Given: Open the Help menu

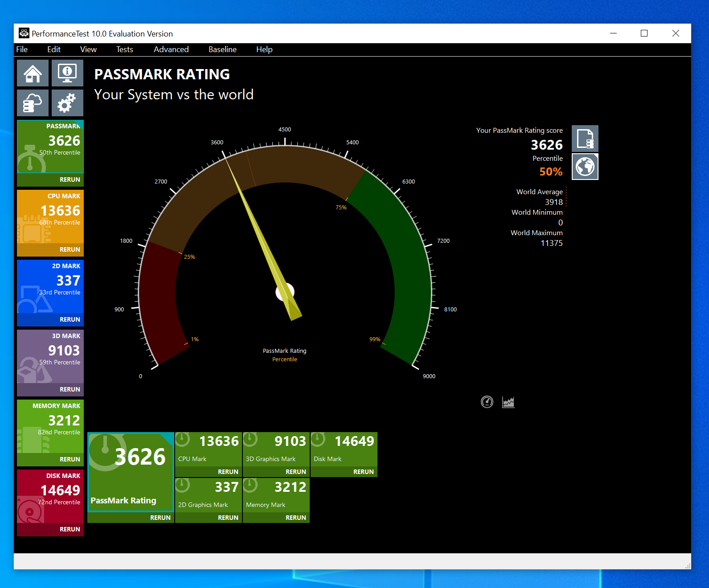Looking at the screenshot, I should (264, 49).
